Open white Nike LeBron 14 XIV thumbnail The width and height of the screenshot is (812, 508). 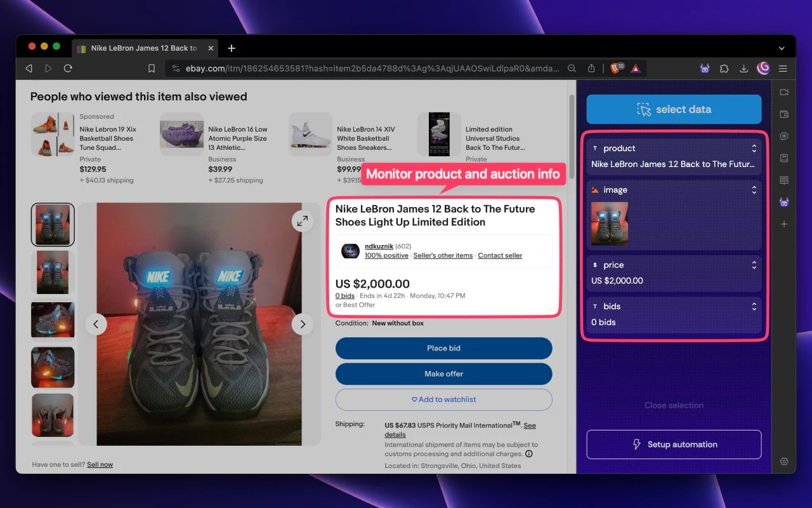tap(310, 135)
